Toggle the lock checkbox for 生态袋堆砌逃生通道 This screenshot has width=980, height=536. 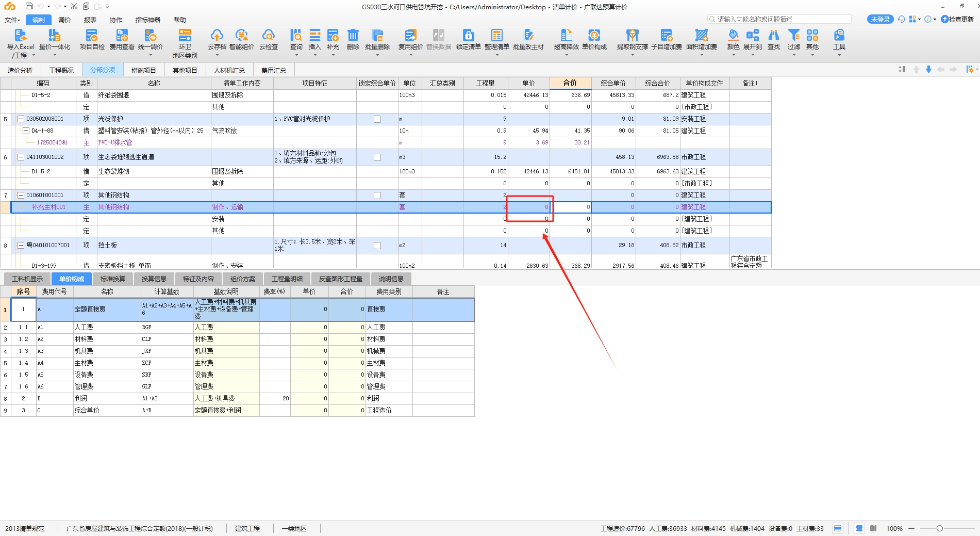377,157
